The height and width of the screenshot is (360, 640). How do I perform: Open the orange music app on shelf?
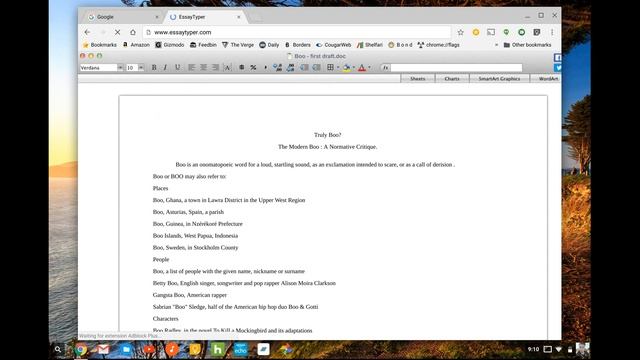click(172, 349)
